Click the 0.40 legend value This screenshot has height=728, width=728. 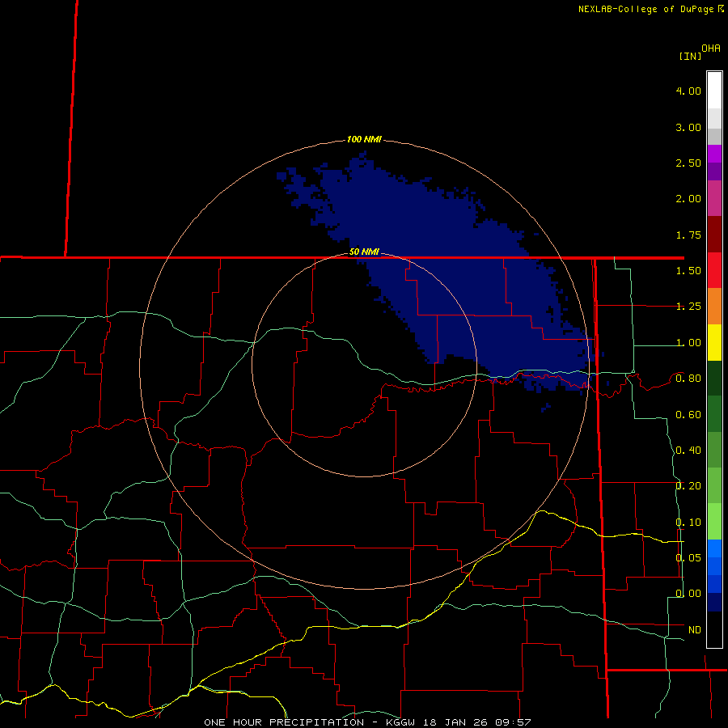688,451
